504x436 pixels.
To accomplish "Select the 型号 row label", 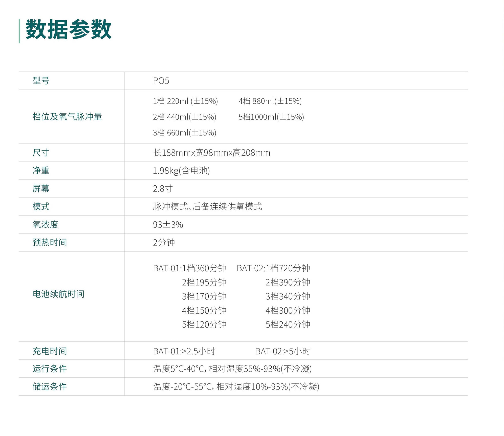I will [41, 81].
